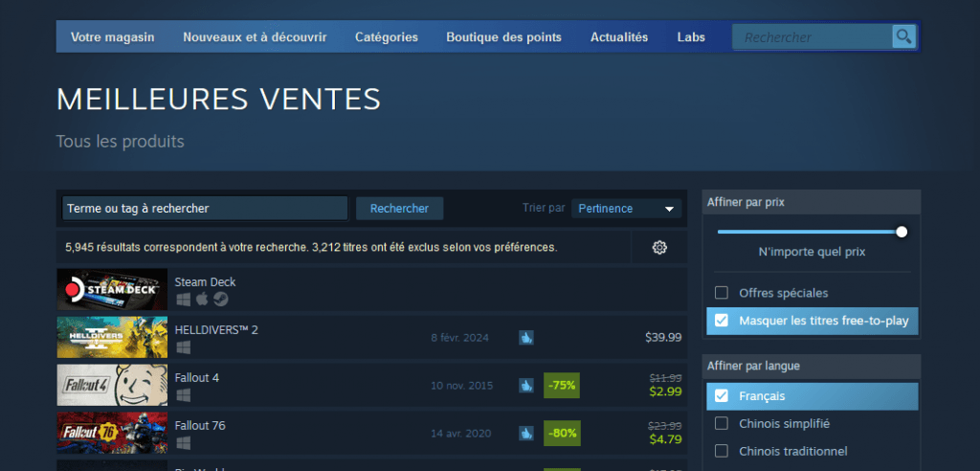Click the N'importe quel prix label
The image size is (980, 471).
pyautogui.click(x=812, y=252)
